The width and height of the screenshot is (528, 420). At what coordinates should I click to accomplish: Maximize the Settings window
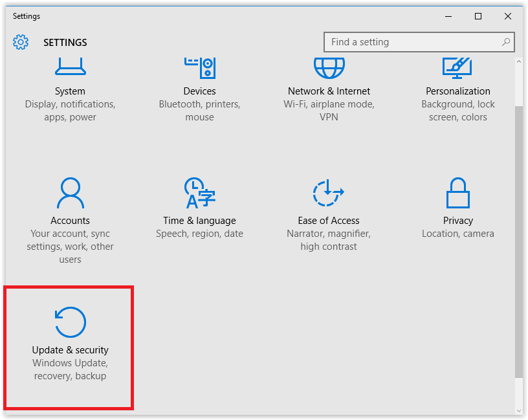[478, 16]
